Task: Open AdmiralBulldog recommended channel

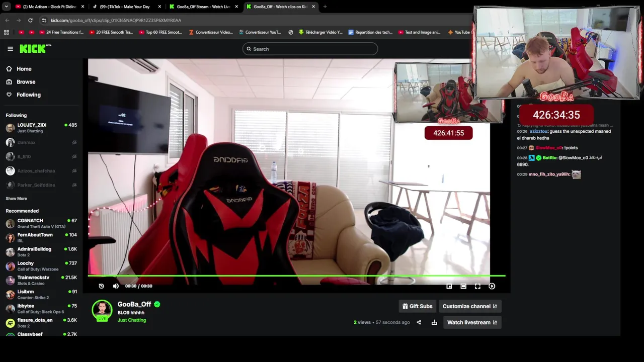Action: click(41, 251)
